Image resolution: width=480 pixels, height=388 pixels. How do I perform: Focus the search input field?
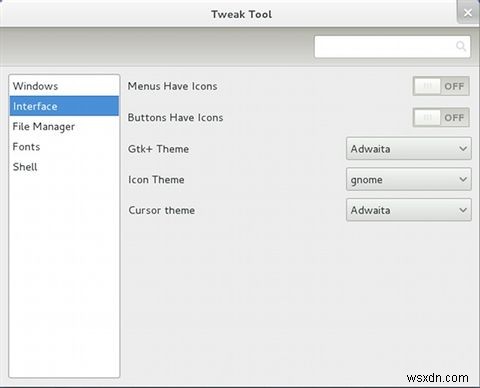click(392, 47)
